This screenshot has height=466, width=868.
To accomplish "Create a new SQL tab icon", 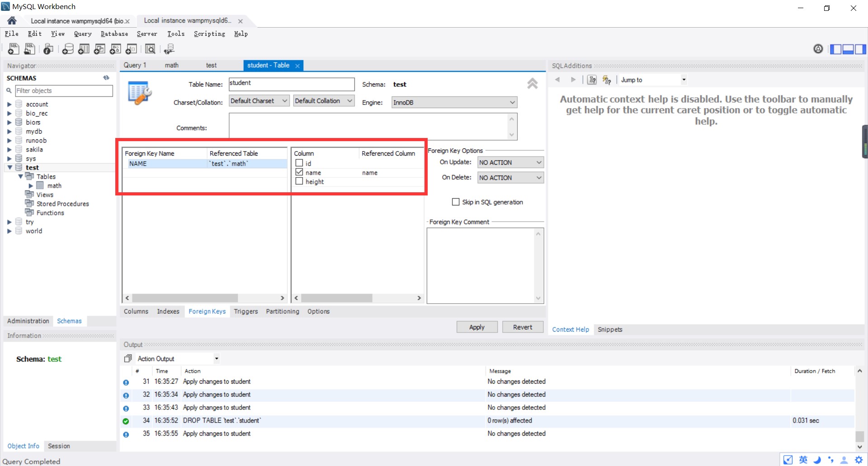I will pyautogui.click(x=14, y=49).
